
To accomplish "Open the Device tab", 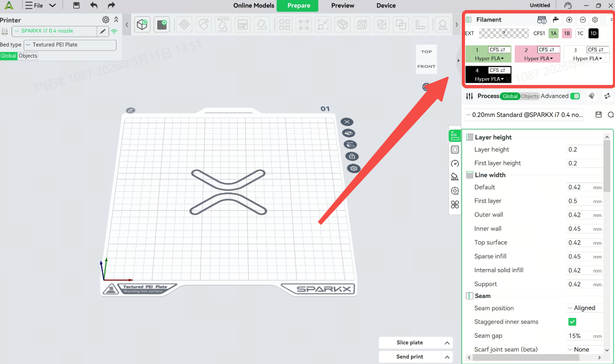I will tap(386, 5).
